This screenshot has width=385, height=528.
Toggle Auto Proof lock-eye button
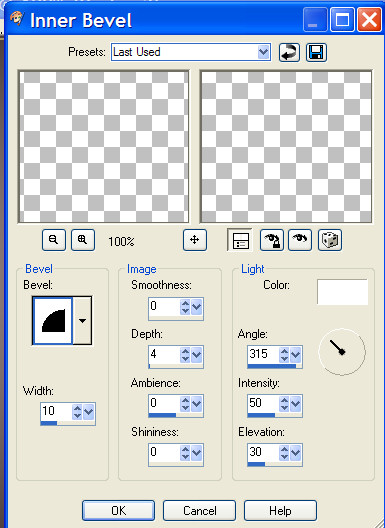pos(272,240)
